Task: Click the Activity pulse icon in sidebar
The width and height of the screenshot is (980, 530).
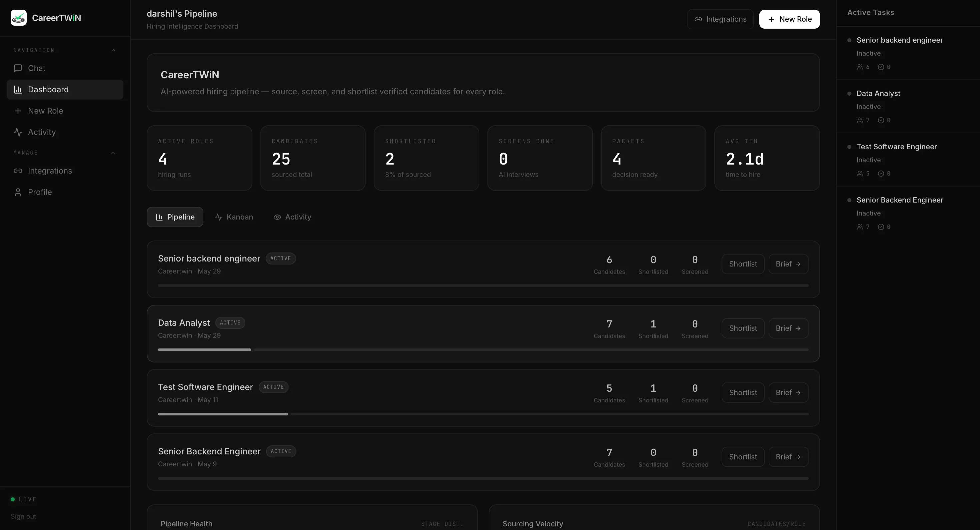Action: click(x=17, y=132)
